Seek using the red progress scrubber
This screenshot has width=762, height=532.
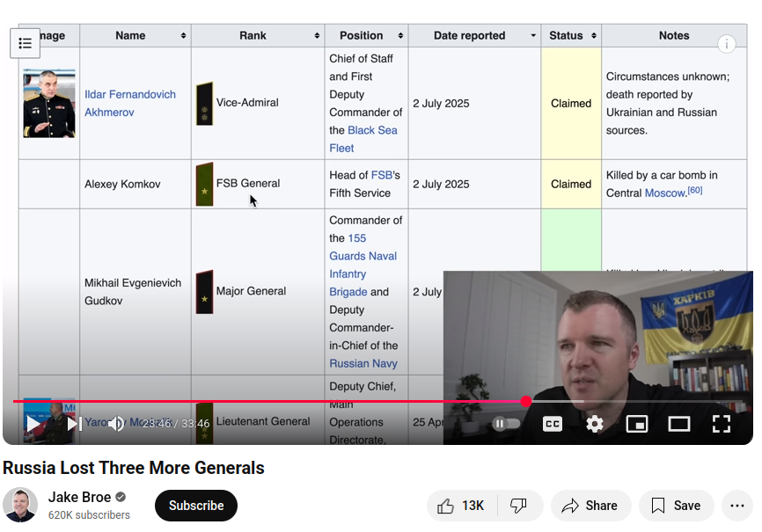click(526, 401)
